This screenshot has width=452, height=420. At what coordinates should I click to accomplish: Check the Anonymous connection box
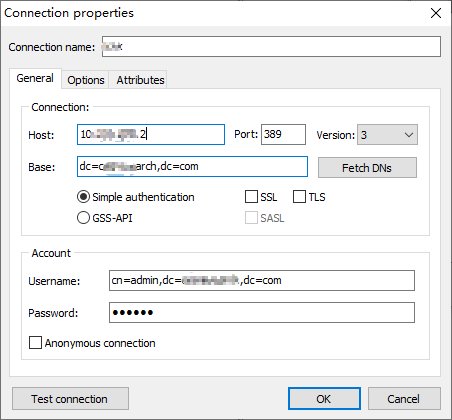[35, 343]
